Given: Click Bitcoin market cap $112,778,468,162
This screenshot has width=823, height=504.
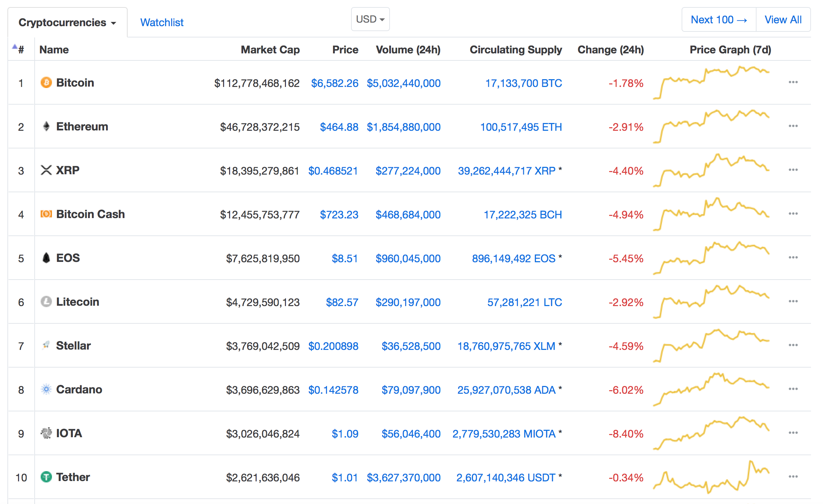Looking at the screenshot, I should 257,83.
